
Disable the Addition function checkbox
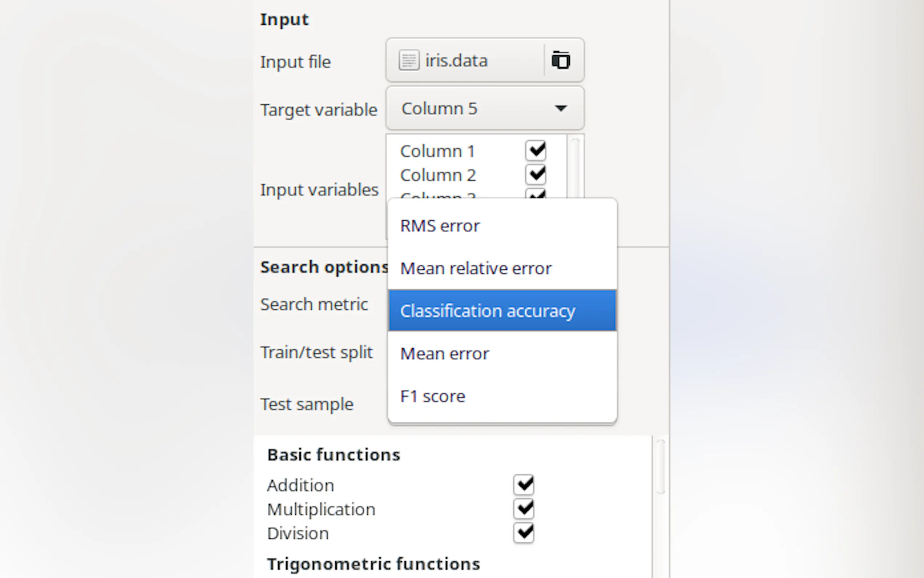tap(523, 485)
